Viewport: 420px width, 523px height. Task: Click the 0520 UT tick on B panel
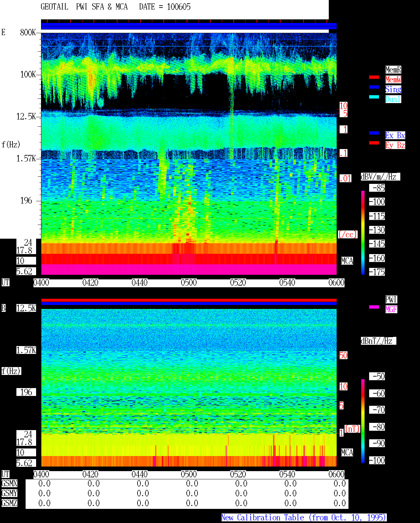[238, 474]
